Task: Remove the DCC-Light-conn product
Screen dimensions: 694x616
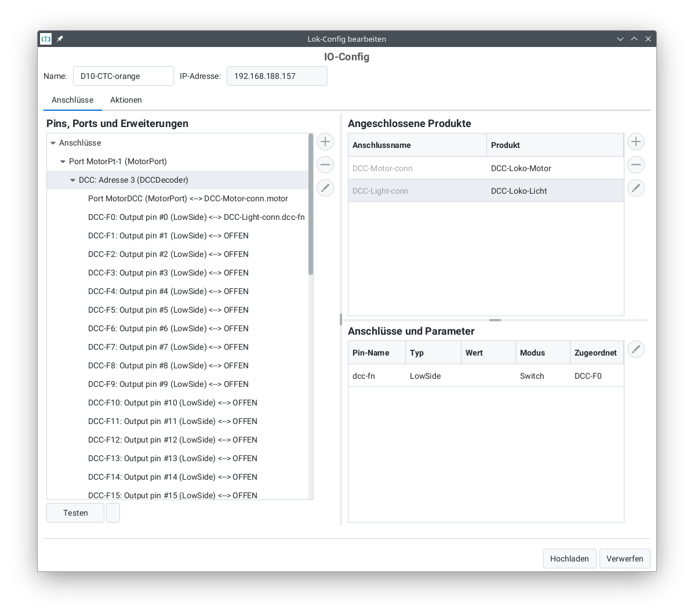Action: coord(635,164)
